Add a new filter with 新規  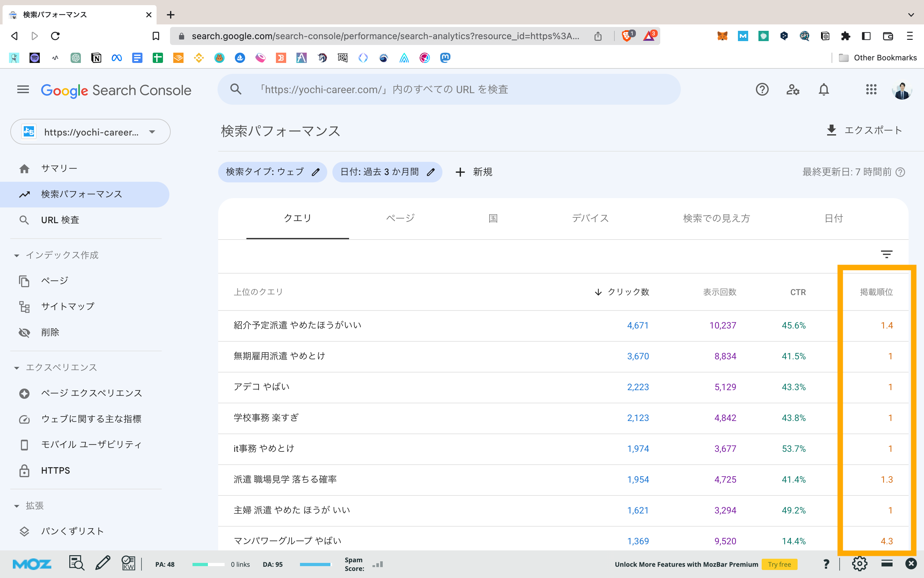point(474,172)
